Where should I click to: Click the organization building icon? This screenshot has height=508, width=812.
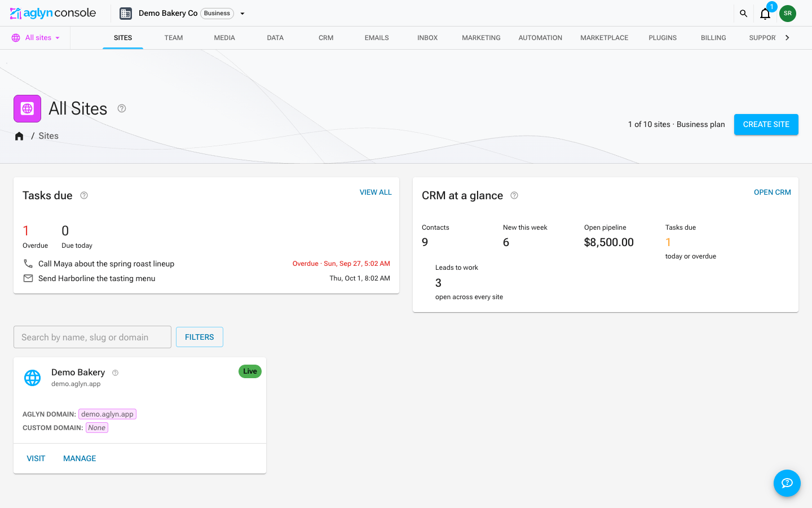point(126,14)
